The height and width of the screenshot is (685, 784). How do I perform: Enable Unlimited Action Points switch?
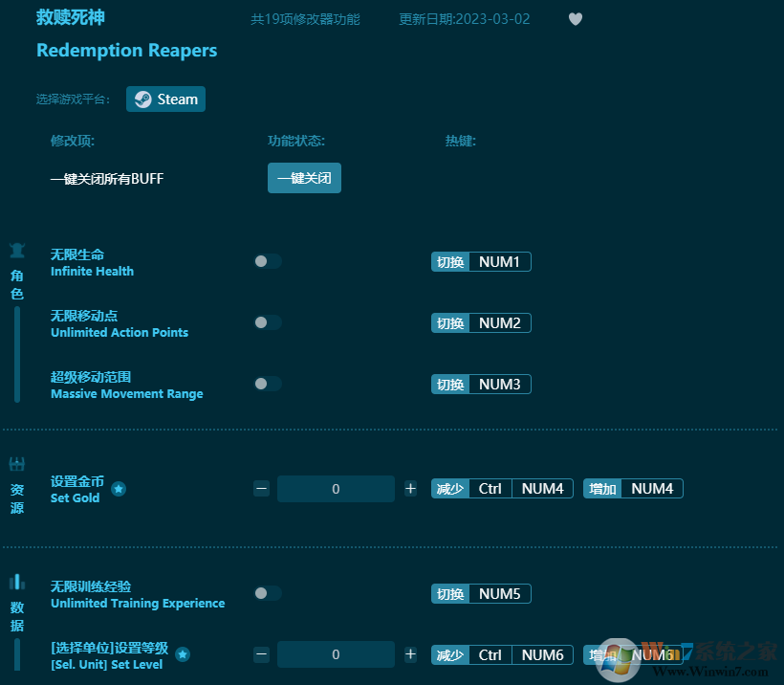coord(268,322)
